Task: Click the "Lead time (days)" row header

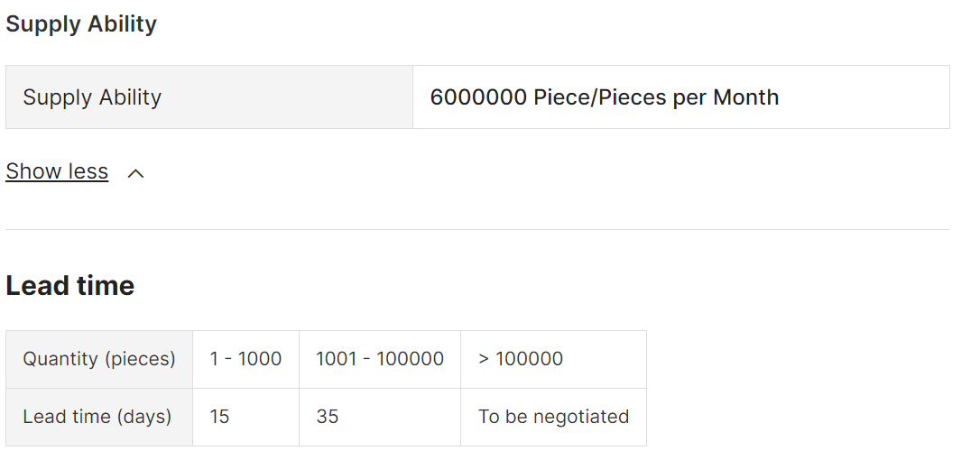Action: click(97, 417)
